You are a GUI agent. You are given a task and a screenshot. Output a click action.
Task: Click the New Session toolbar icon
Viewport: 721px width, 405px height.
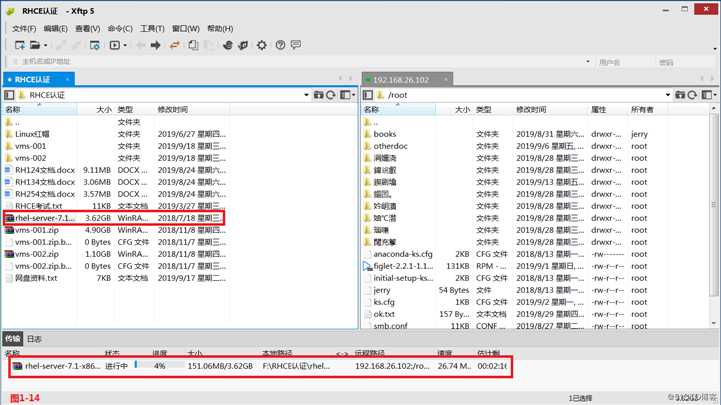point(19,45)
